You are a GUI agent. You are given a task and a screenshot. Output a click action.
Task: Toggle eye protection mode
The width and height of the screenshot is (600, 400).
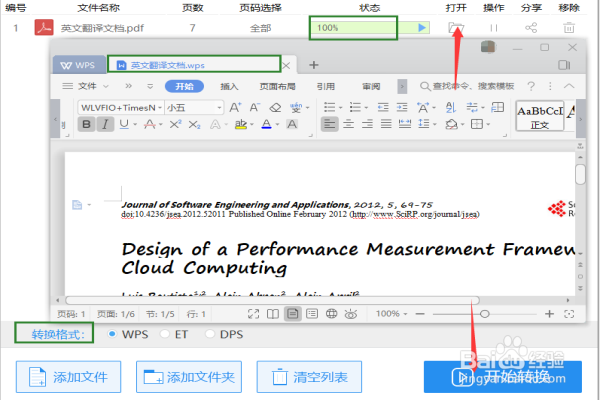(351, 314)
